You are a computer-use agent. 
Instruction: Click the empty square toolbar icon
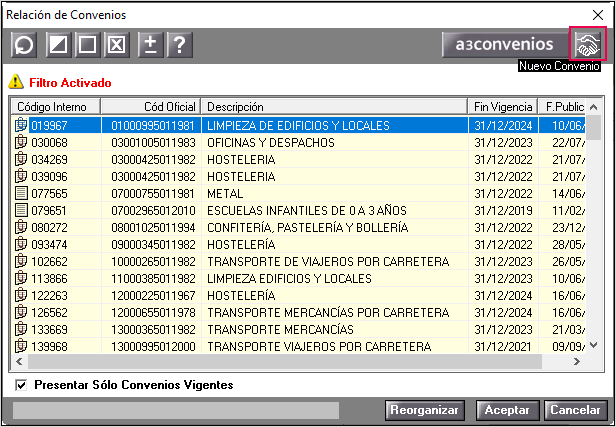(x=87, y=45)
